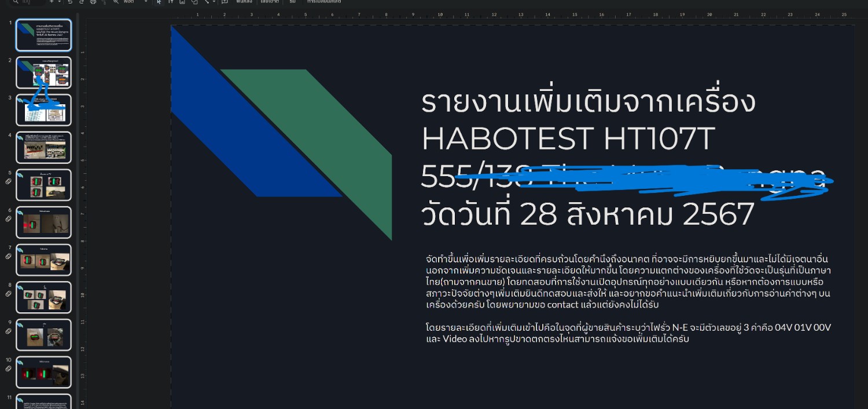Select slide 3 thumbnail in filmstrip
This screenshot has width=868, height=409.
pos(44,109)
